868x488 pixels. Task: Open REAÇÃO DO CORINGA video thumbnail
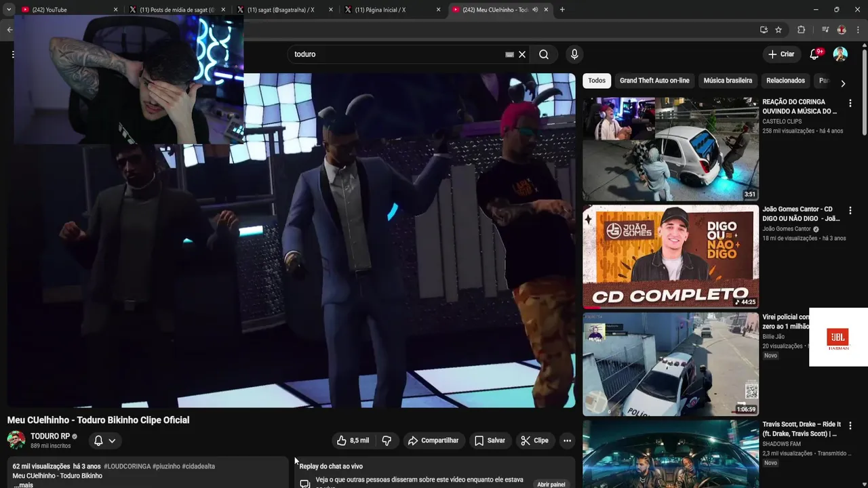(x=671, y=149)
